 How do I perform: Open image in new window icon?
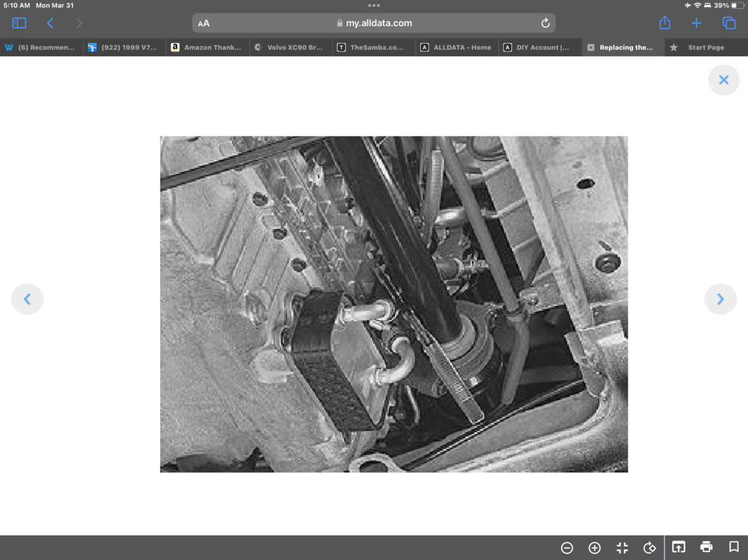678,547
